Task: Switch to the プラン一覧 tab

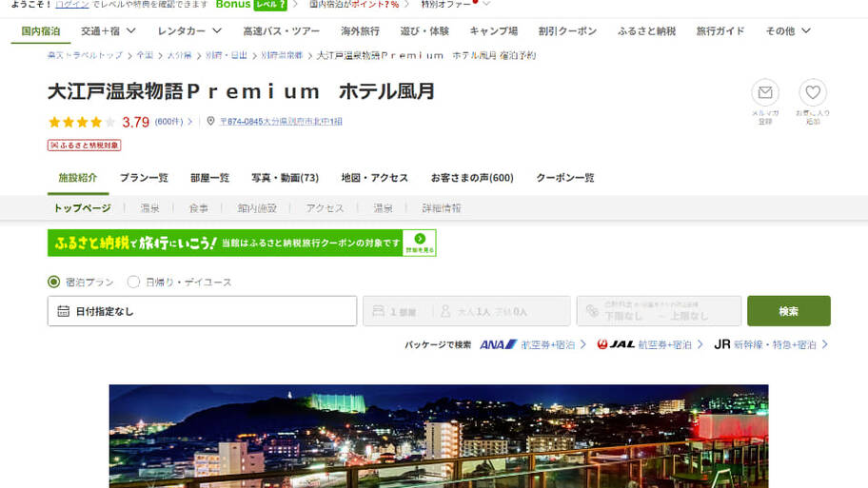Action: [x=144, y=178]
